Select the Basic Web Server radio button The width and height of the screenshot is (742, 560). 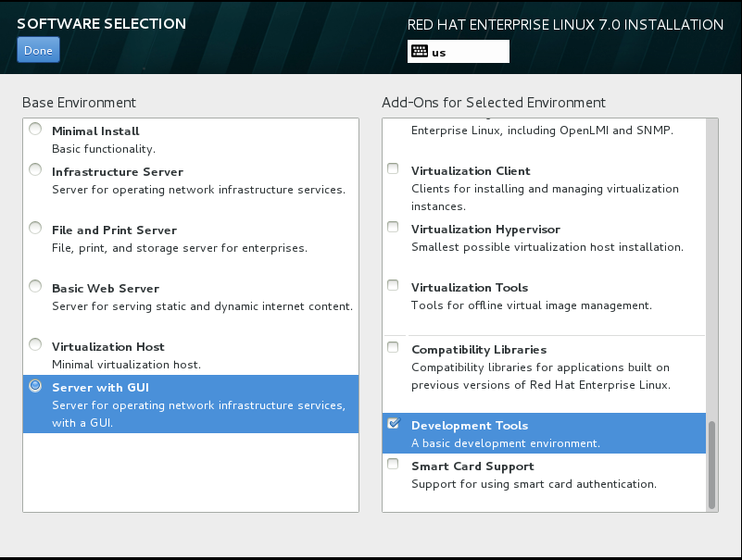pyautogui.click(x=35, y=286)
